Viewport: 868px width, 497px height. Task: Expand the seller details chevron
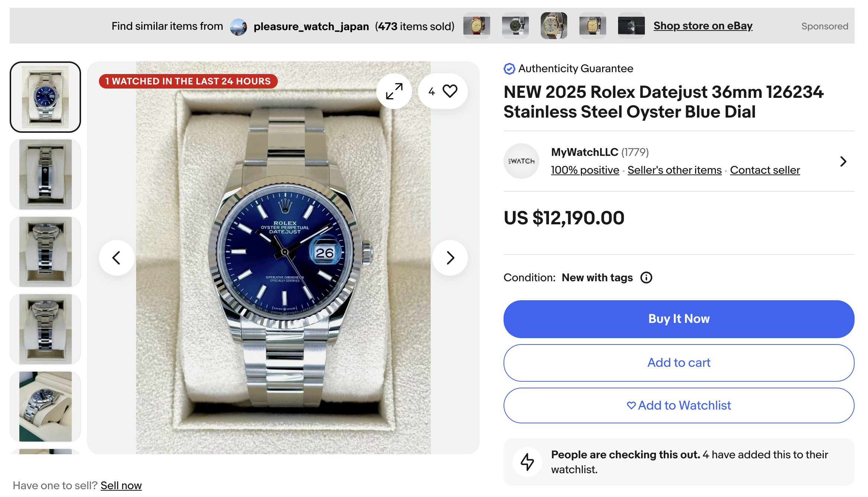(x=843, y=161)
